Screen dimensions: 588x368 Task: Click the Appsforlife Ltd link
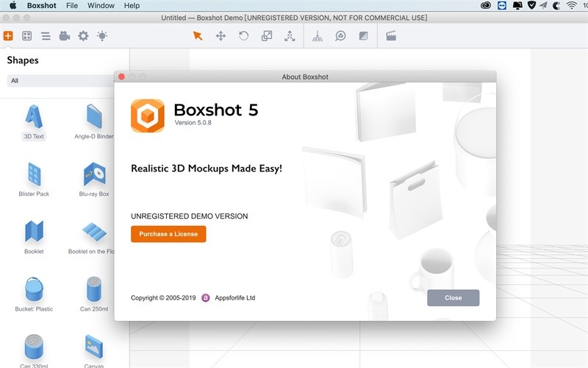click(234, 298)
